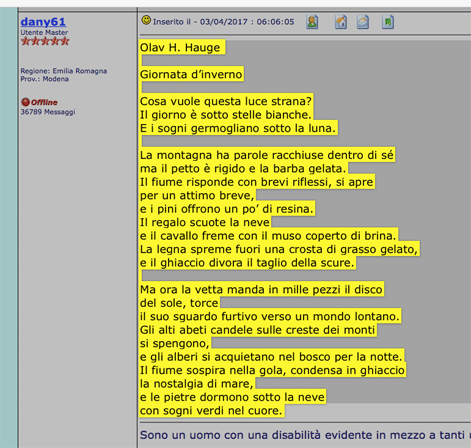Click line Il fiume sospira nella gola
The image size is (471, 448).
(x=272, y=370)
